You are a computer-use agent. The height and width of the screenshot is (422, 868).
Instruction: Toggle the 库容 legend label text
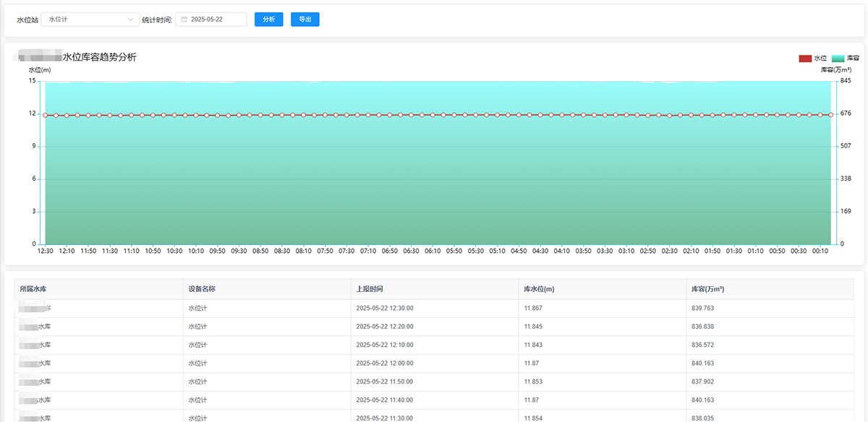point(853,58)
